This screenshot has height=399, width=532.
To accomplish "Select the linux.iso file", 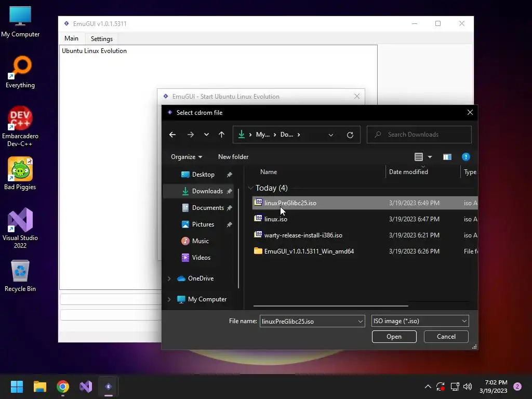I will pyautogui.click(x=365, y=219).
